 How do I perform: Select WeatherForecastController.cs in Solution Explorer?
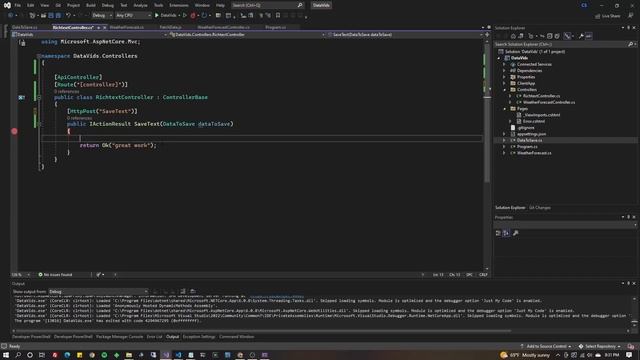(549, 102)
